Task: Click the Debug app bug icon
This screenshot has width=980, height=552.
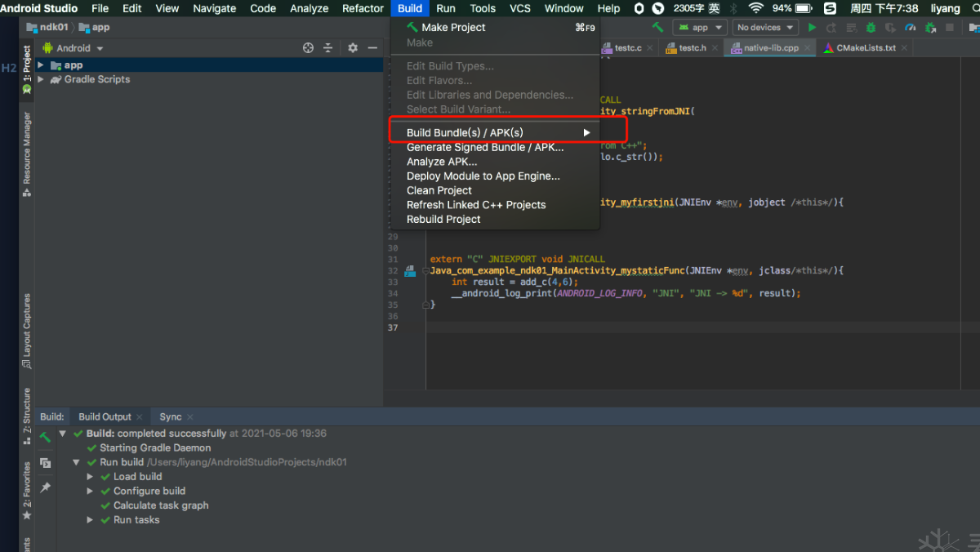Action: (x=871, y=28)
